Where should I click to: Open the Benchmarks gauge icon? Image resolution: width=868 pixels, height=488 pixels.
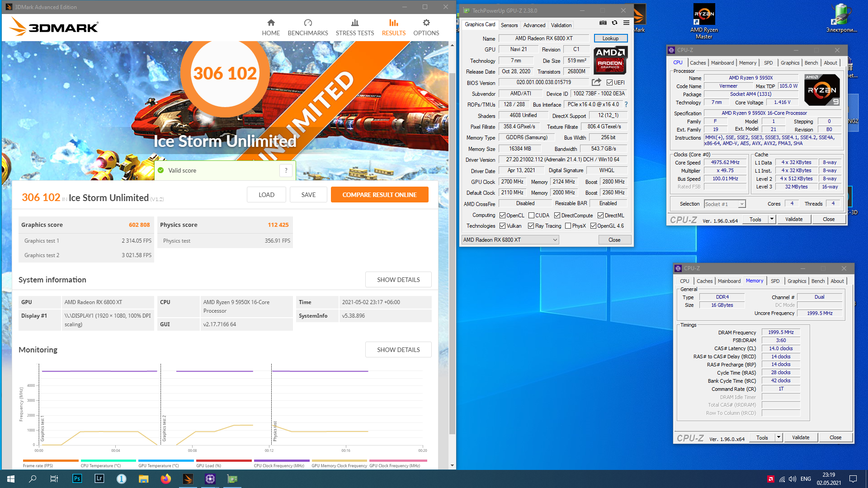(308, 23)
